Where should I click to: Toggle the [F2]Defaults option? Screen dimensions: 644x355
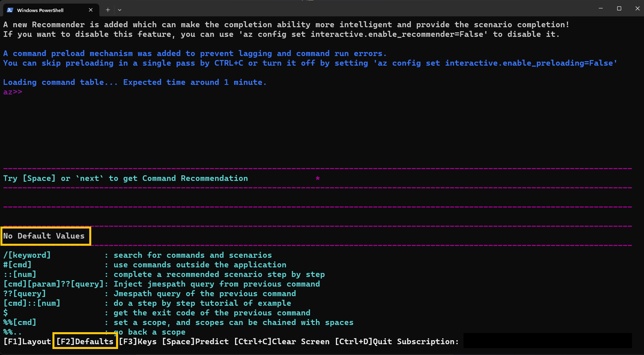click(x=85, y=341)
